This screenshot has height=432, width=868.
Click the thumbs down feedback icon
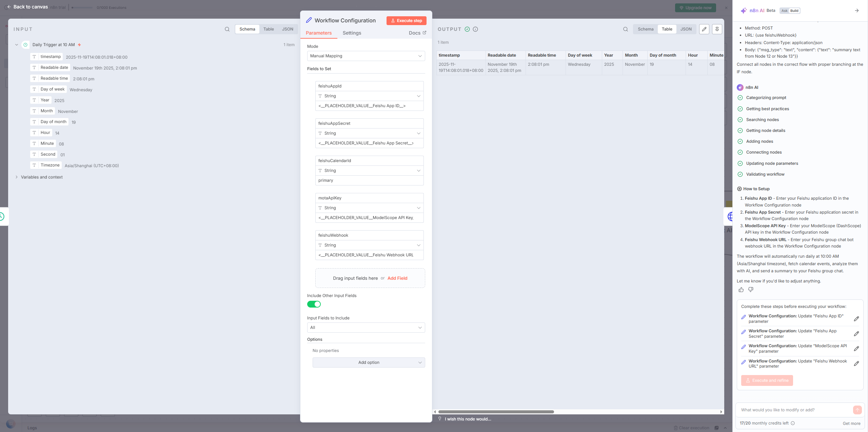pos(751,290)
